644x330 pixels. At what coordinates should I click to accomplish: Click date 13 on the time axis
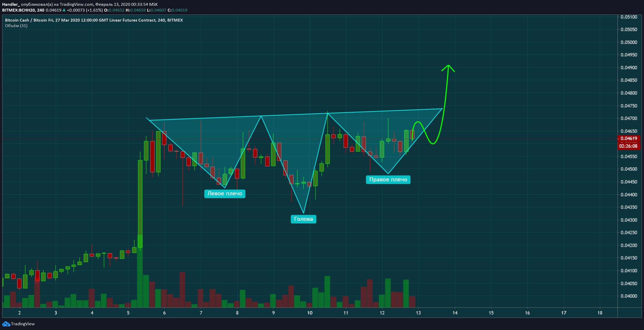pos(418,313)
